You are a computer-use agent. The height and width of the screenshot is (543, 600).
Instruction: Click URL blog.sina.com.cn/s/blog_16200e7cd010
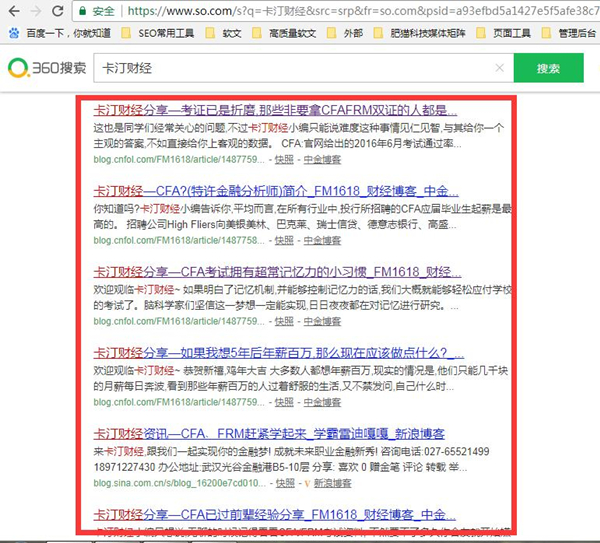[x=179, y=483]
